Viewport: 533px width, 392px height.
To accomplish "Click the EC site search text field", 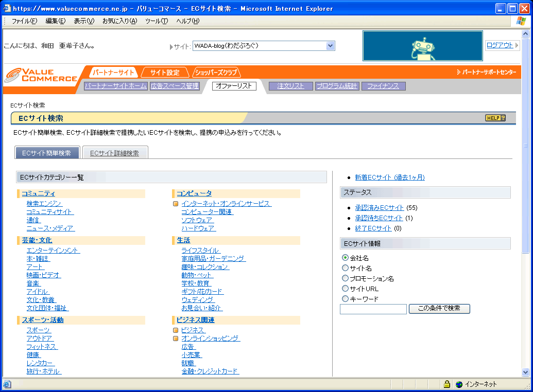I will point(373,309).
